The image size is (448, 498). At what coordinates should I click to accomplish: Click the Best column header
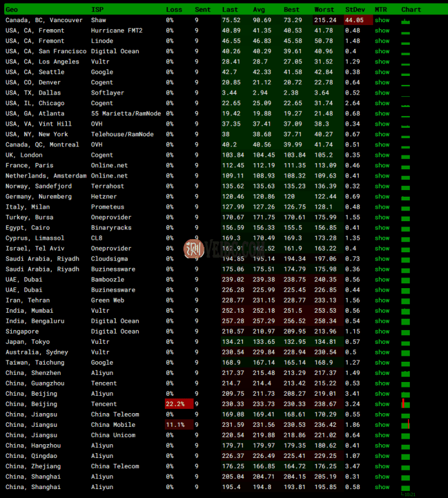(x=291, y=10)
